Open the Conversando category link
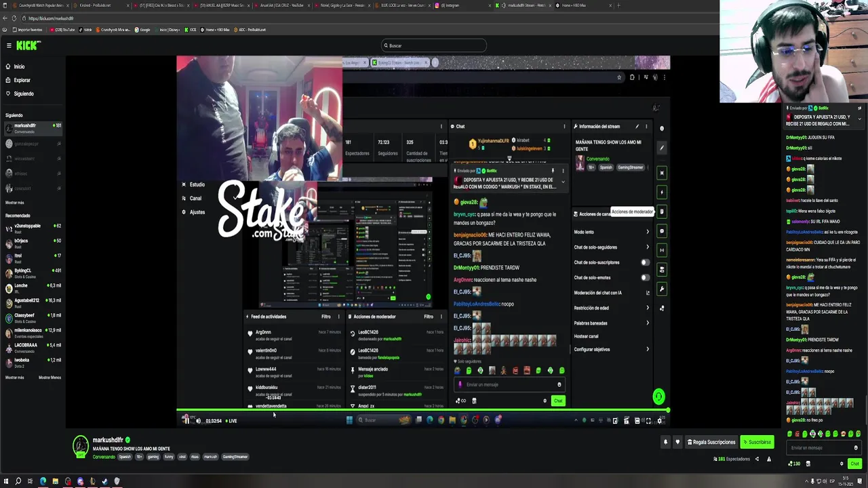The height and width of the screenshot is (488, 868). 103,457
